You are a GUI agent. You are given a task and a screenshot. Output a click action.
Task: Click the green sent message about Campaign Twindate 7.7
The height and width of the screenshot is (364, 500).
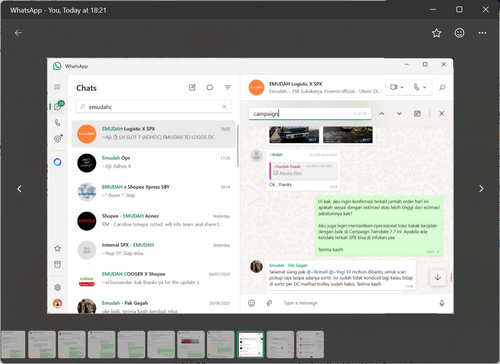click(x=379, y=226)
